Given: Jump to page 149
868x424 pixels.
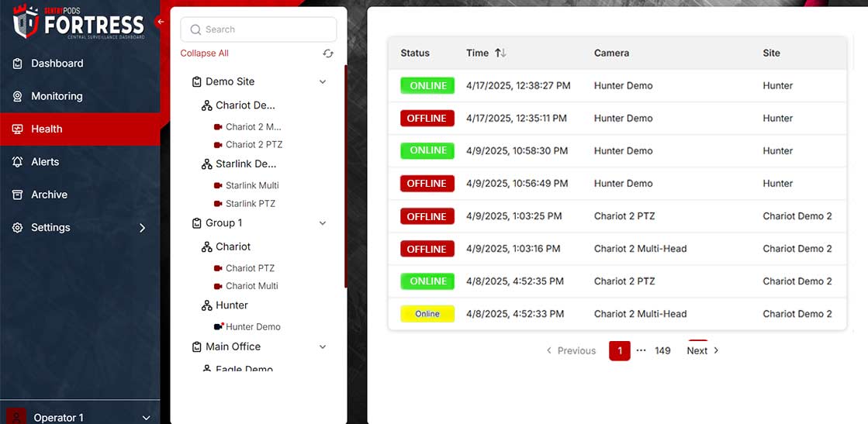Looking at the screenshot, I should 662,351.
